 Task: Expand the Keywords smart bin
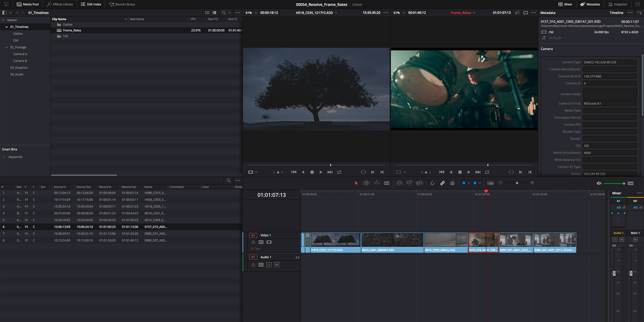4,157
